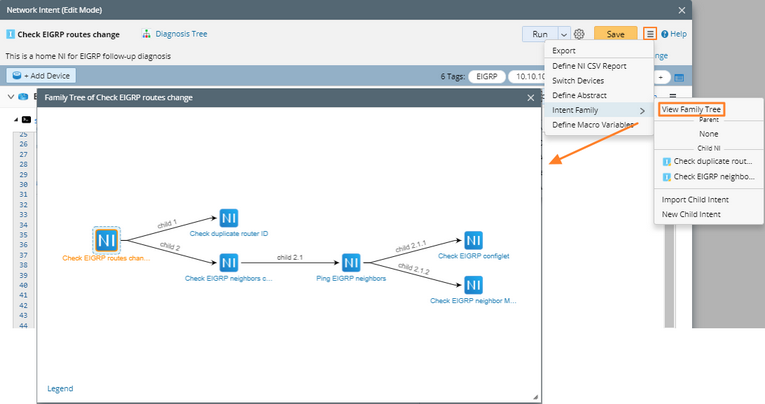Click the add tag plus pill

(x=660, y=78)
